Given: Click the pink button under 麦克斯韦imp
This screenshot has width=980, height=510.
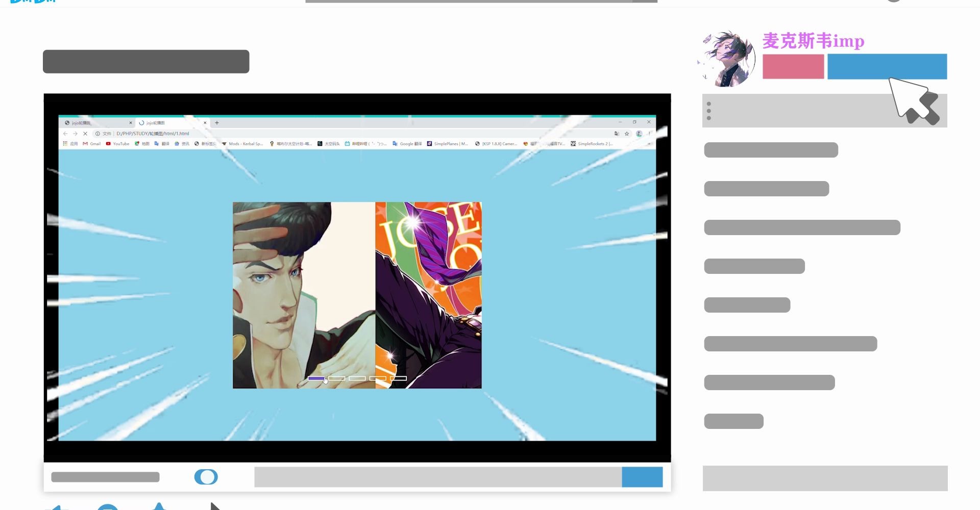Looking at the screenshot, I should point(793,66).
